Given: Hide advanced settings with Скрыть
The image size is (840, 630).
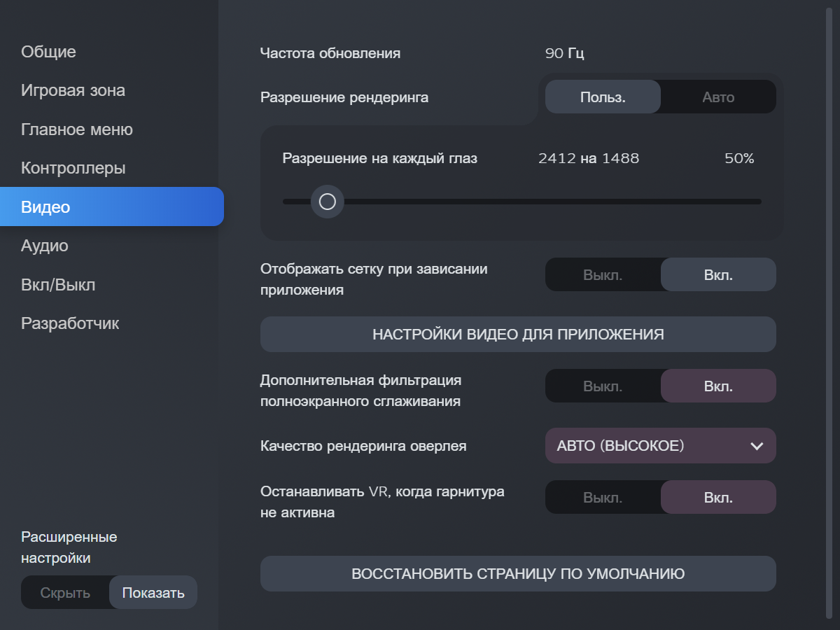Looking at the screenshot, I should click(65, 593).
